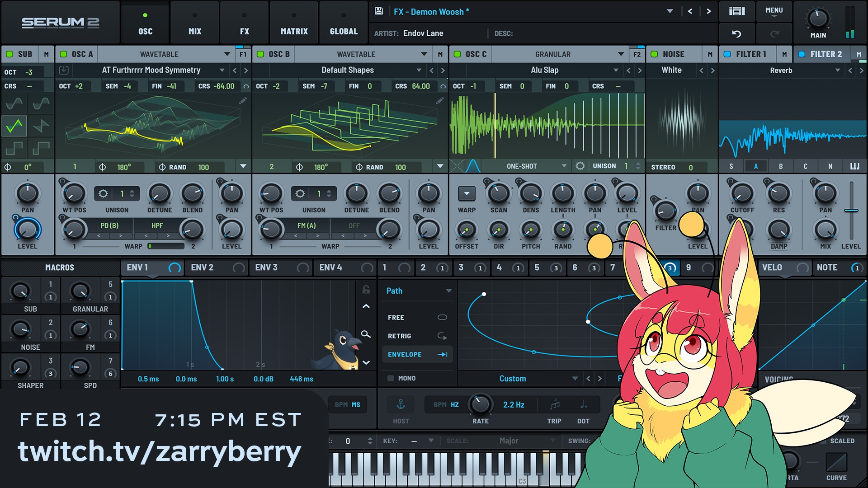Click the magnifier zoom icon in envelope
This screenshot has height=488, width=868.
point(366,334)
